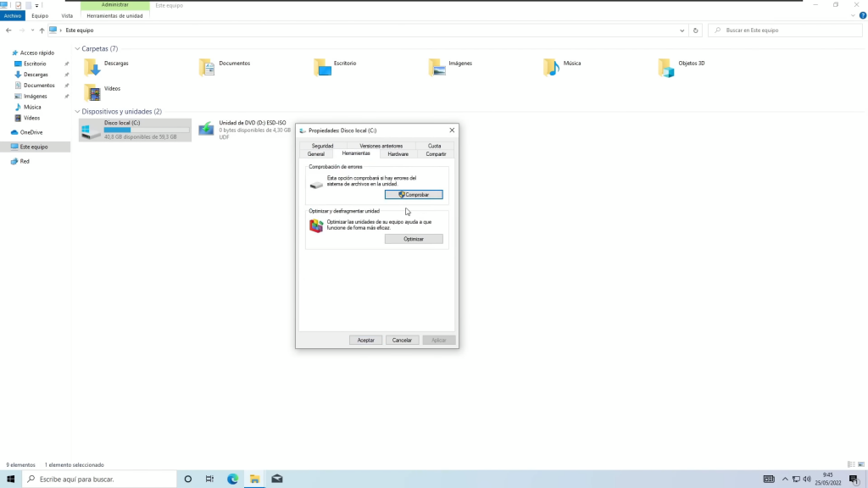Select OneDrive in the navigation pane
The width and height of the screenshot is (868, 488).
(x=31, y=132)
